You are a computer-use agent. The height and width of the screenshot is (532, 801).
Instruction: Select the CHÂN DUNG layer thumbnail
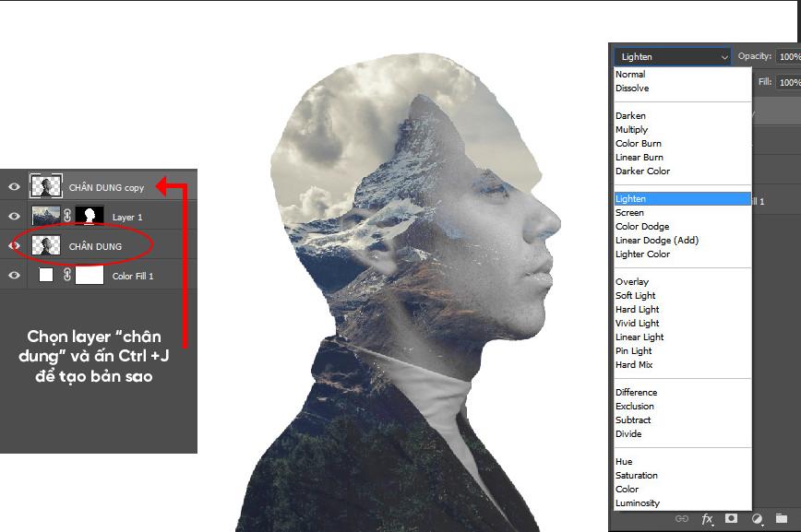(44, 244)
